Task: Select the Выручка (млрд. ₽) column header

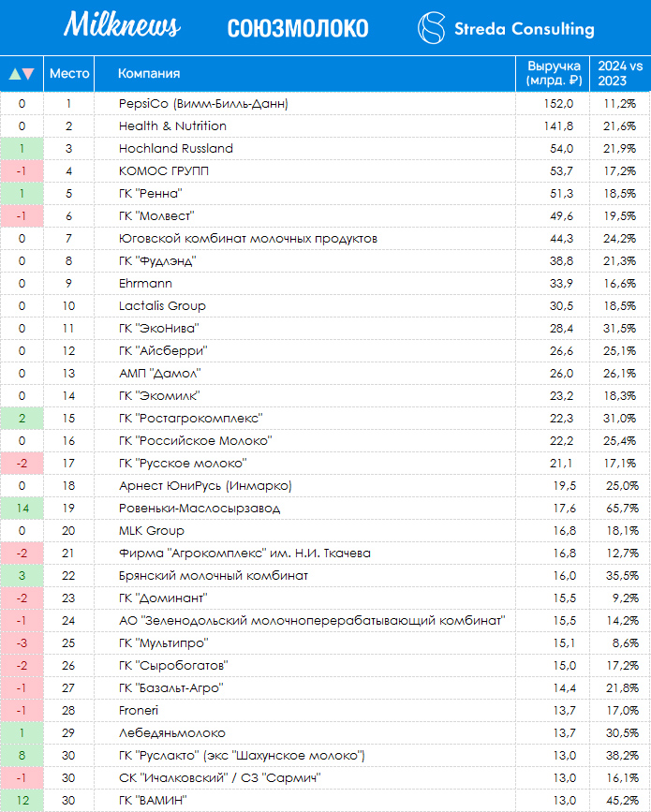Action: (555, 74)
